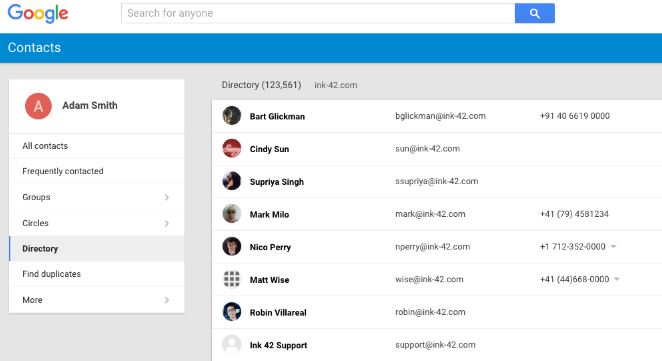Open Robin Villareal's contact name
This screenshot has height=361, width=662.
tap(278, 312)
